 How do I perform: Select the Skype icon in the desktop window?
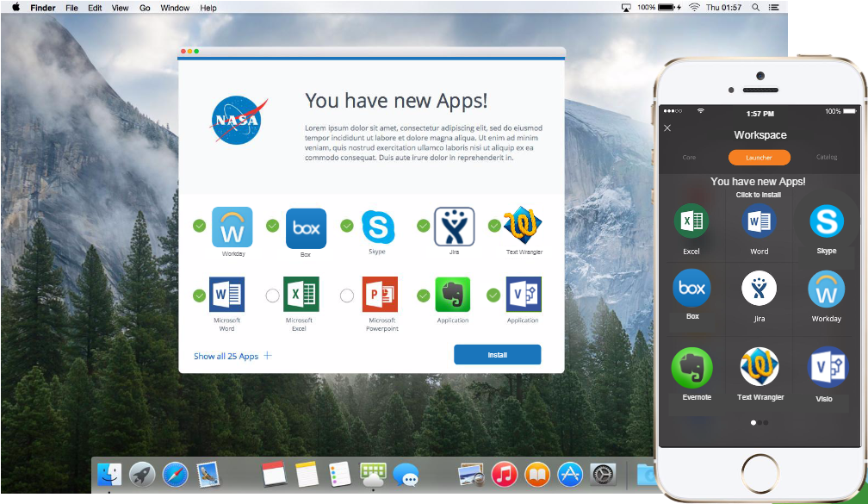tap(378, 227)
